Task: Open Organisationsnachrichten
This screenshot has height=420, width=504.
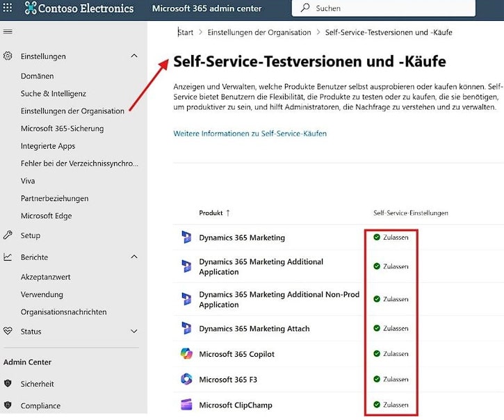Action: click(x=64, y=312)
